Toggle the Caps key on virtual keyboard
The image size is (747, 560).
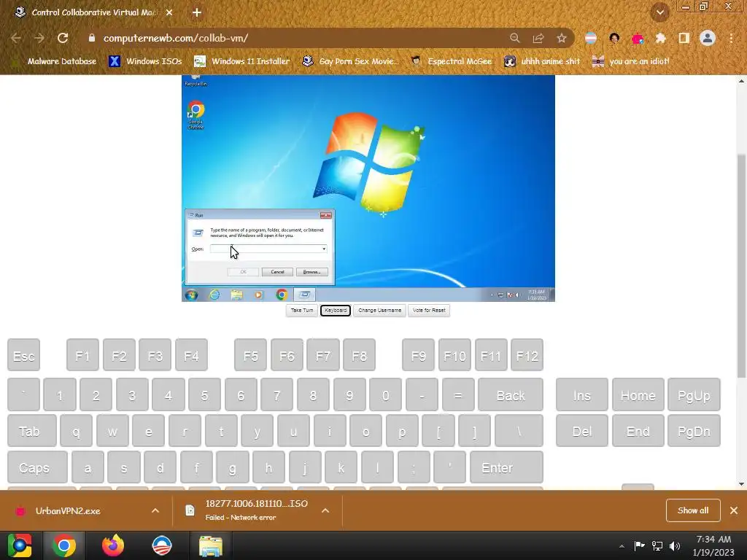38,467
